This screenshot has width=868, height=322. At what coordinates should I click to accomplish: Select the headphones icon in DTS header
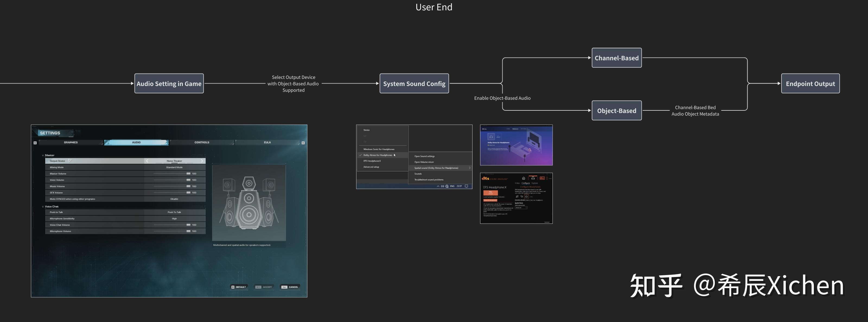click(533, 178)
